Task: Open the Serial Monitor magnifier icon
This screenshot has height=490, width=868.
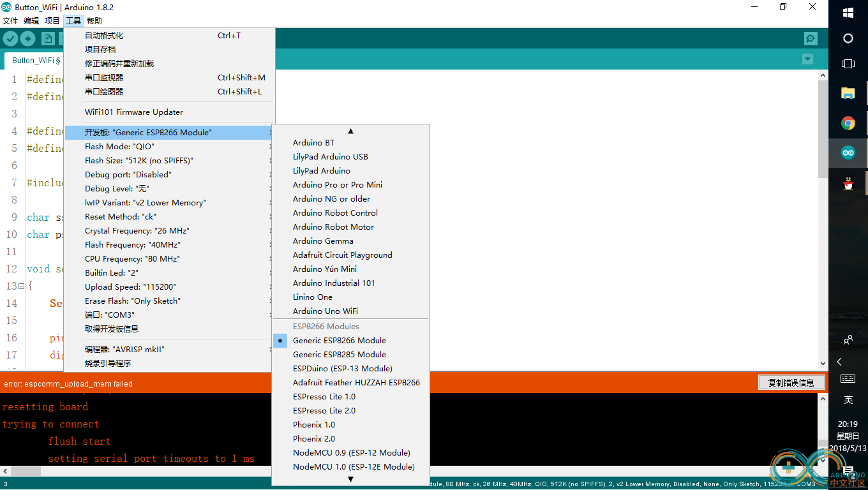Action: [811, 39]
